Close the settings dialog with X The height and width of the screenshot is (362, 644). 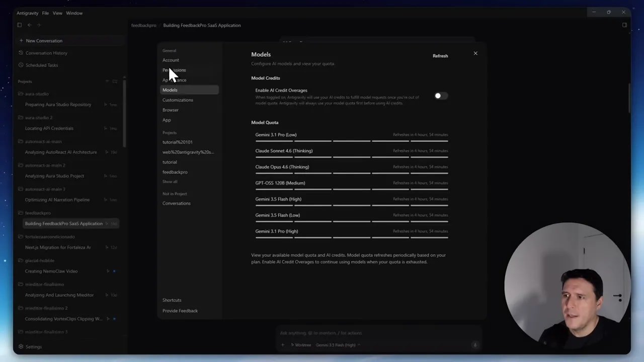tap(475, 53)
